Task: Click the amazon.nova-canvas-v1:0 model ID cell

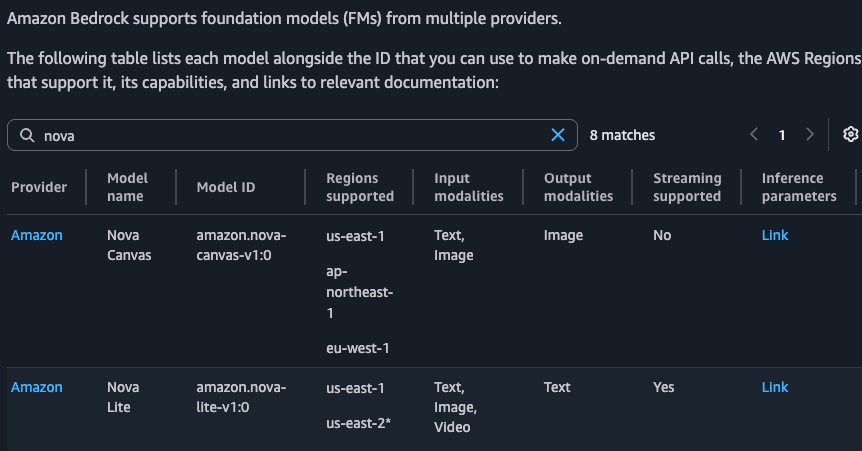Action: 241,245
